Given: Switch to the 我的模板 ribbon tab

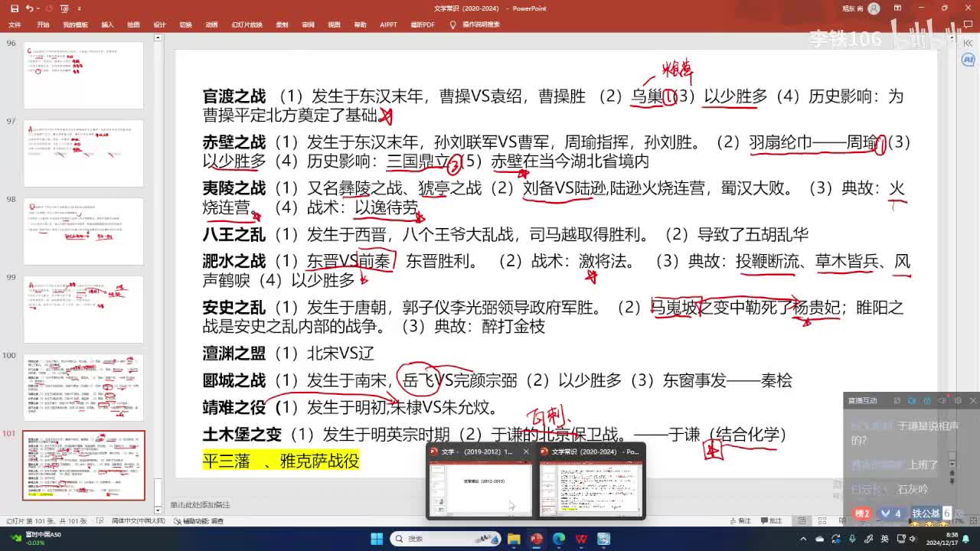Looking at the screenshot, I should tap(75, 24).
